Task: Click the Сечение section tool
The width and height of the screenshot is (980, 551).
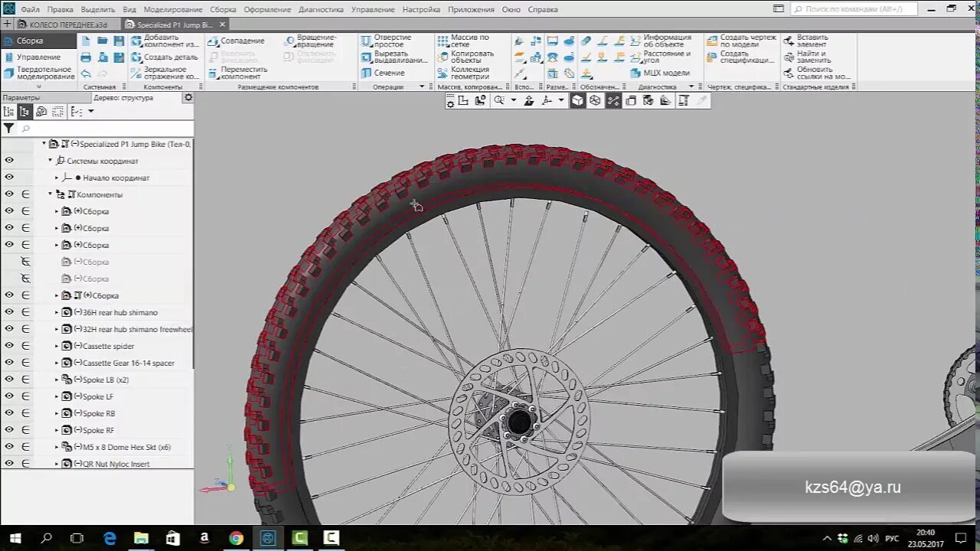Action: point(382,73)
